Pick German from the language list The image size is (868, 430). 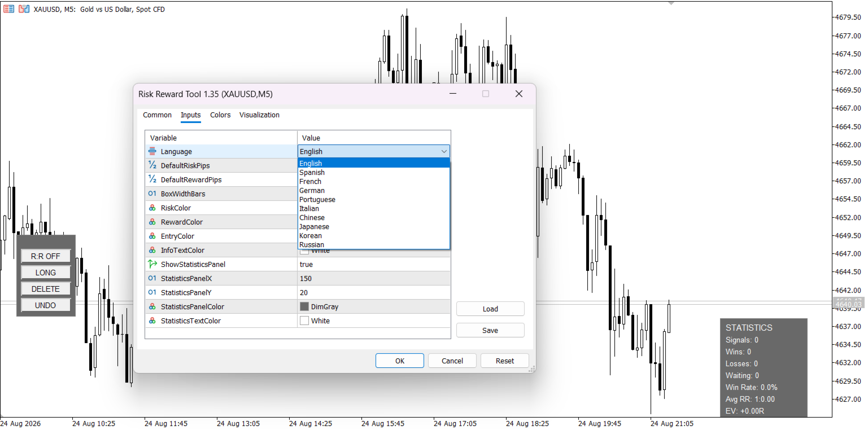(374, 191)
